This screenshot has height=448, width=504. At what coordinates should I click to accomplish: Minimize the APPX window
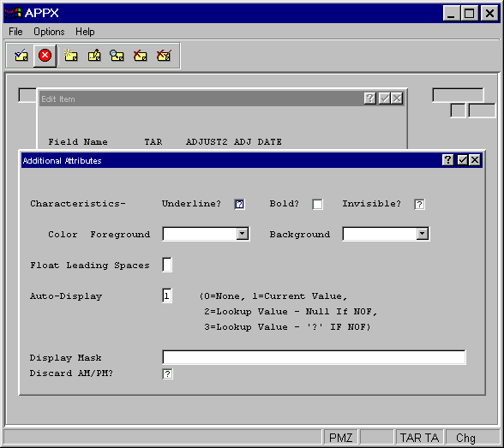point(451,13)
